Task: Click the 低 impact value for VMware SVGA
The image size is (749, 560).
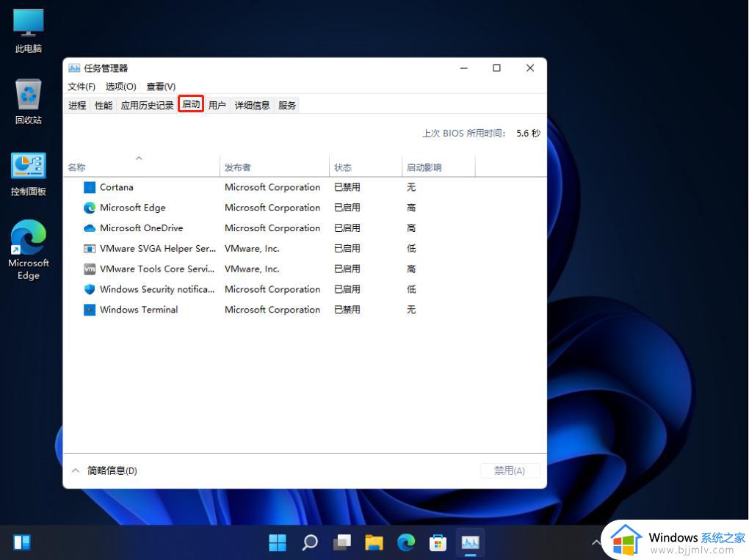Action: tap(411, 249)
